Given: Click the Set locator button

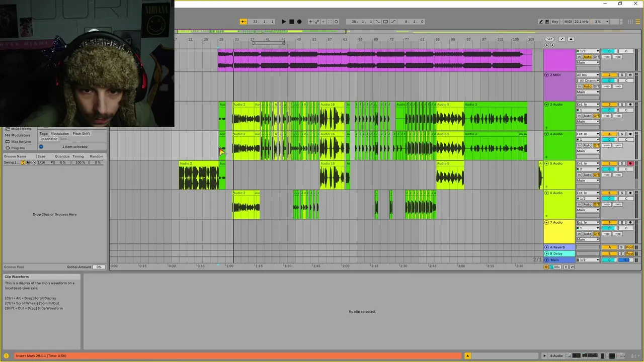Looking at the screenshot, I should click(549, 39).
